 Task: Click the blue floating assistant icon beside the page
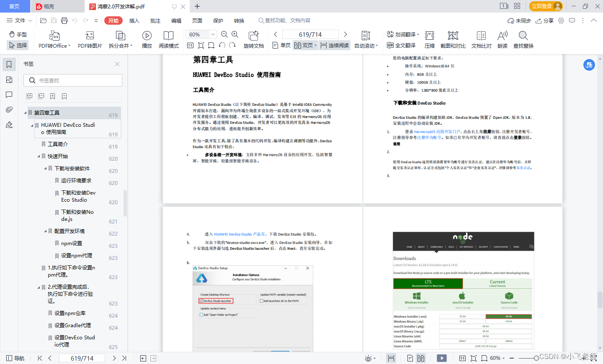589,65
